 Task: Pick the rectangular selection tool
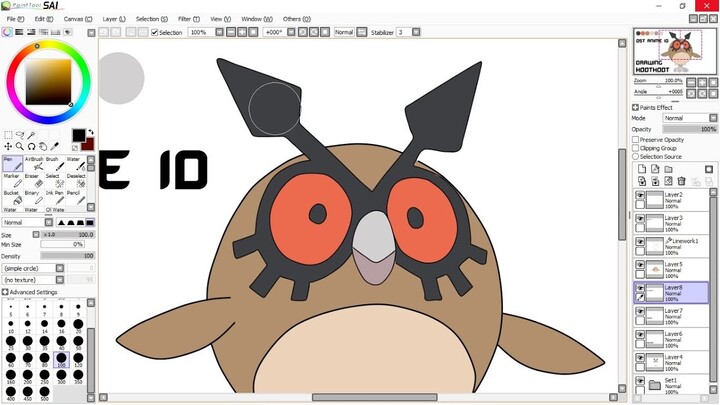click(8, 135)
